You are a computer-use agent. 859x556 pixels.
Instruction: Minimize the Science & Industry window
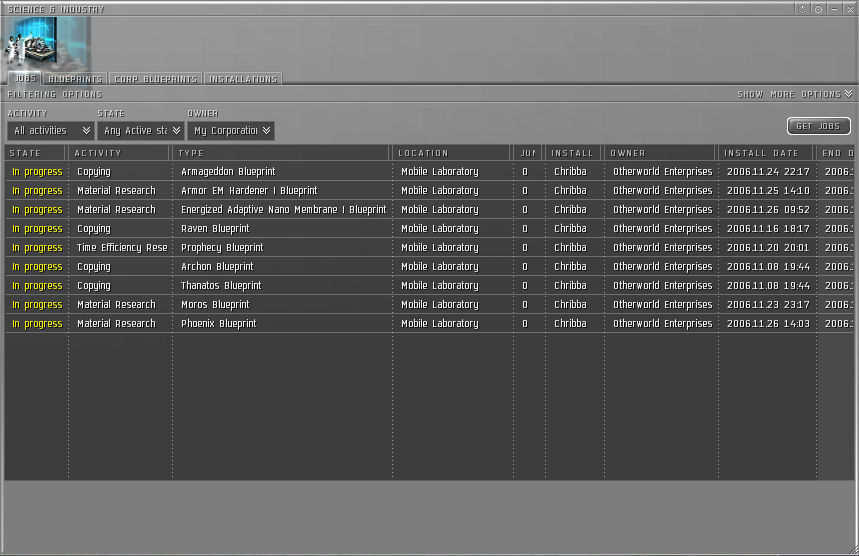pos(834,9)
